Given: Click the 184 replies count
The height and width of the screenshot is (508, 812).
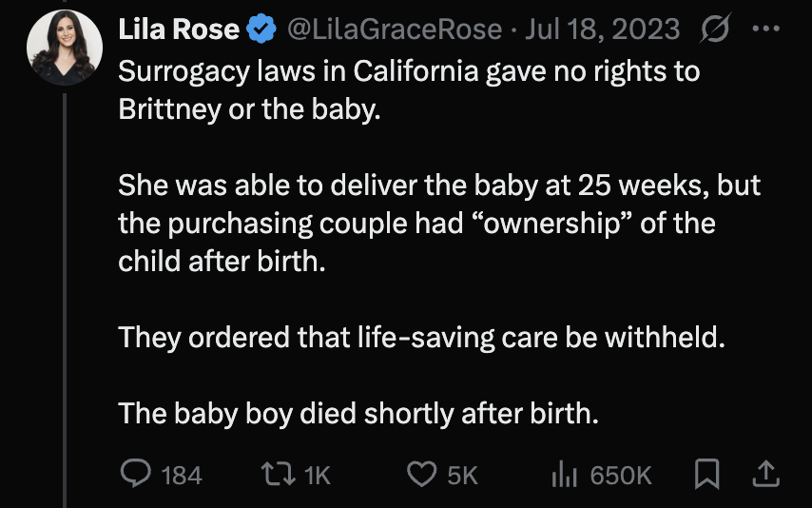Looking at the screenshot, I should pyautogui.click(x=183, y=475).
